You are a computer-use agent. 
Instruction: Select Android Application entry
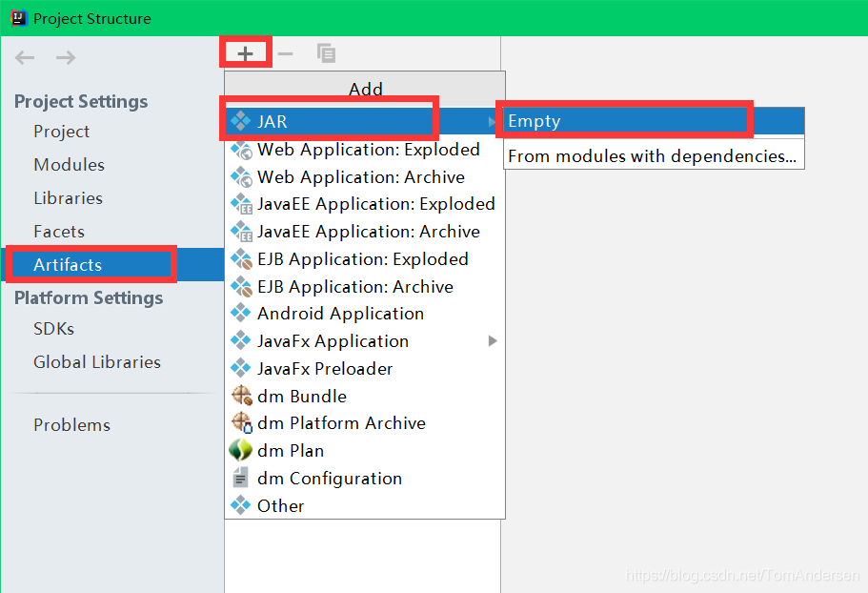pos(365,314)
